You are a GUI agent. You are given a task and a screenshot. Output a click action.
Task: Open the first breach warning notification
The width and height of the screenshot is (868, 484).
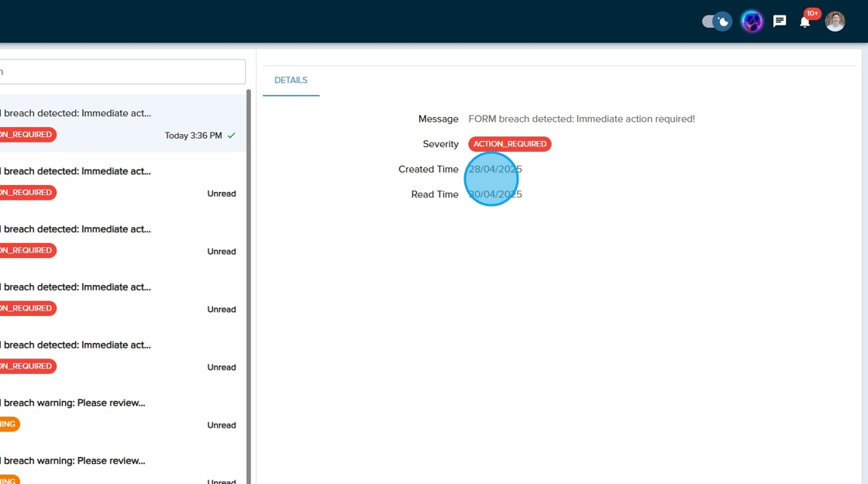[116, 413]
